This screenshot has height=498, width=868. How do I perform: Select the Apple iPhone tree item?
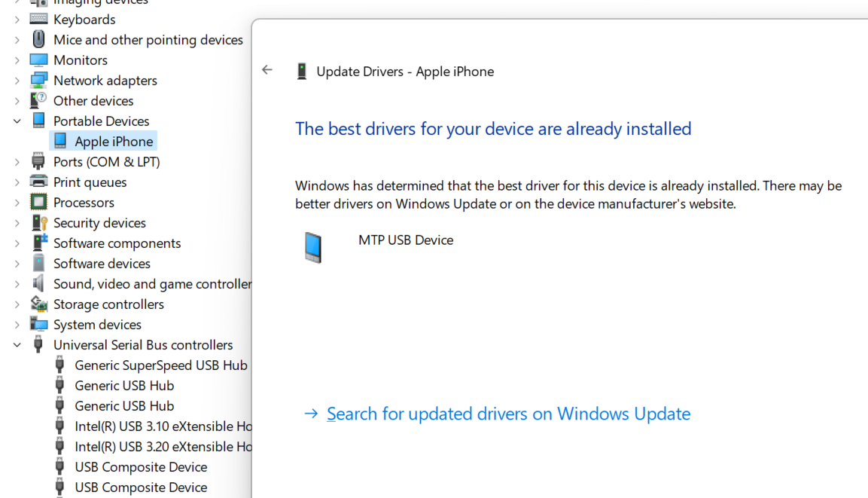tap(114, 141)
